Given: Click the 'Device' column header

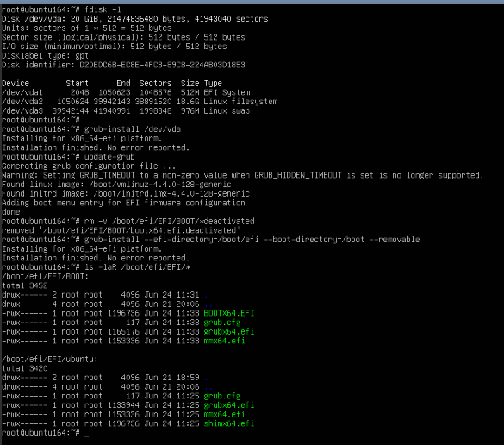Looking at the screenshot, I should 16,84.
